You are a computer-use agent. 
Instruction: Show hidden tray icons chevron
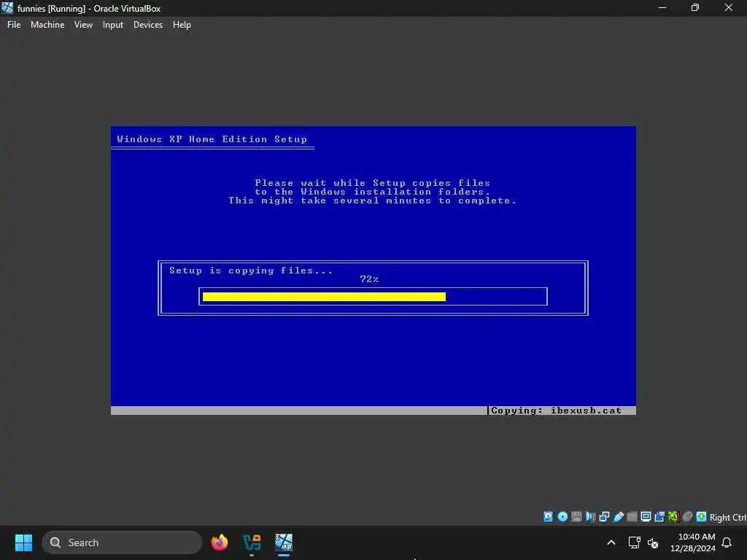coord(611,542)
